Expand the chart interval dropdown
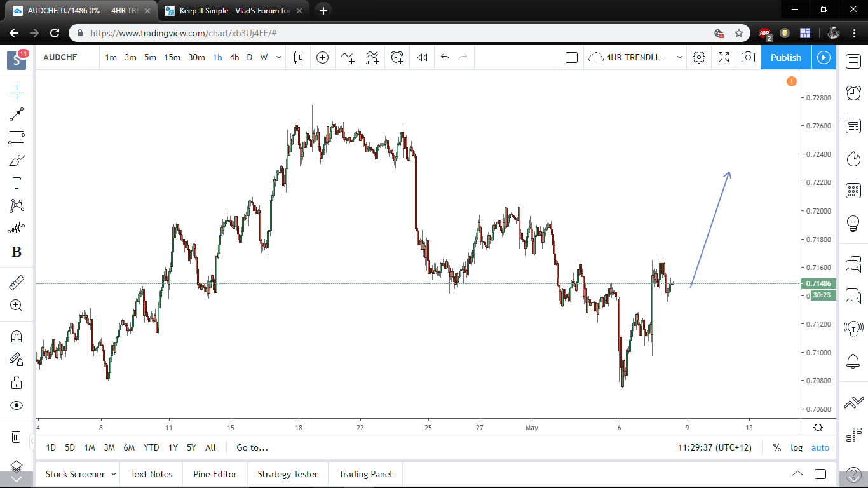The width and height of the screenshot is (868, 488). [x=278, y=57]
